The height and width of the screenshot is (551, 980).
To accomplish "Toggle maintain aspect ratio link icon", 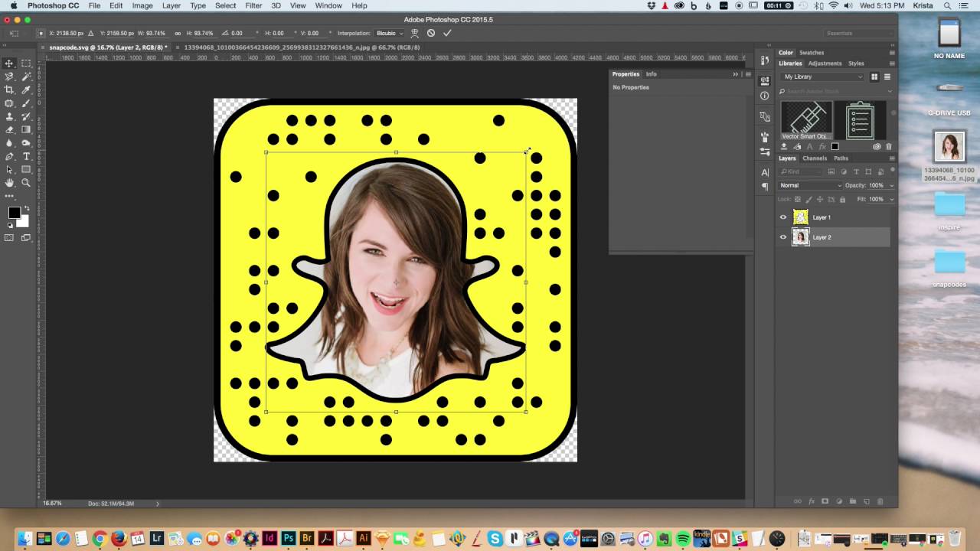I will pyautogui.click(x=178, y=33).
